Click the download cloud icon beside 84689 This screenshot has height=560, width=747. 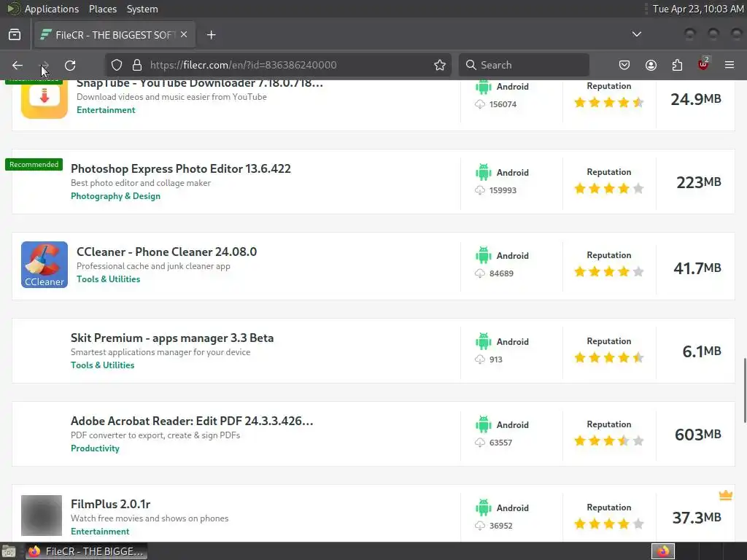(480, 273)
